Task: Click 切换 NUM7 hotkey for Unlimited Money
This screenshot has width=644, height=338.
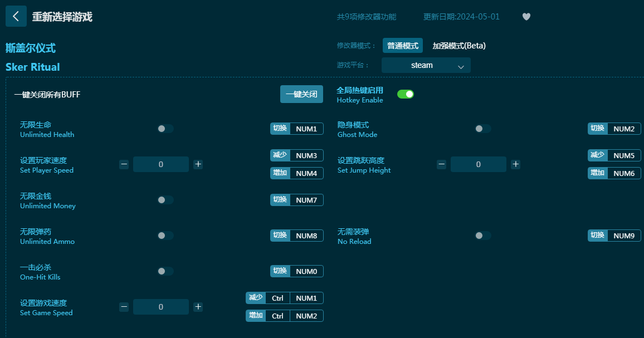Action: tap(296, 200)
